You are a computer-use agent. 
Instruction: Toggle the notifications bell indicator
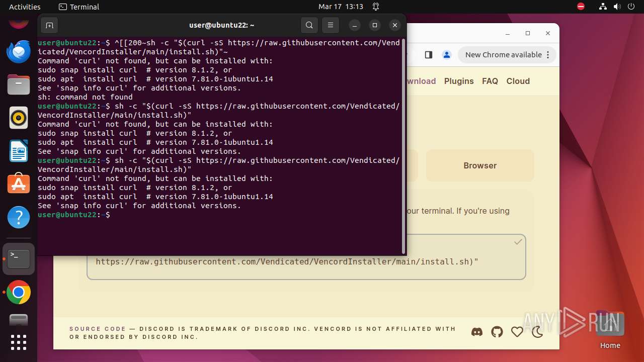click(376, 7)
